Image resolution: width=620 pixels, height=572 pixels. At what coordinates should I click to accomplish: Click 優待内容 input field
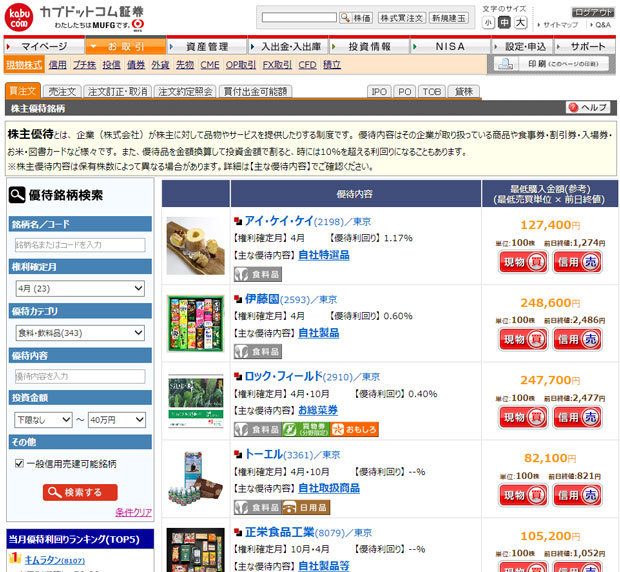80,376
